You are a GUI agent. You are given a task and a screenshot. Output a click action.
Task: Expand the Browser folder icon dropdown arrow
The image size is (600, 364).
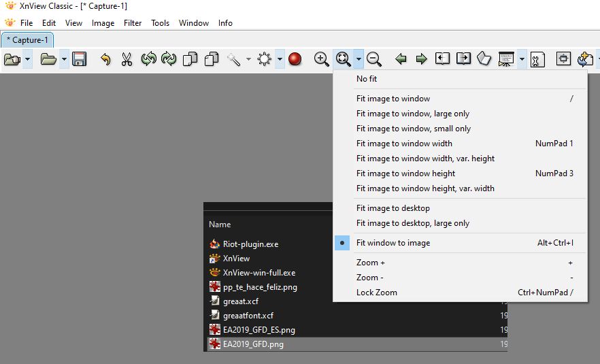click(28, 59)
